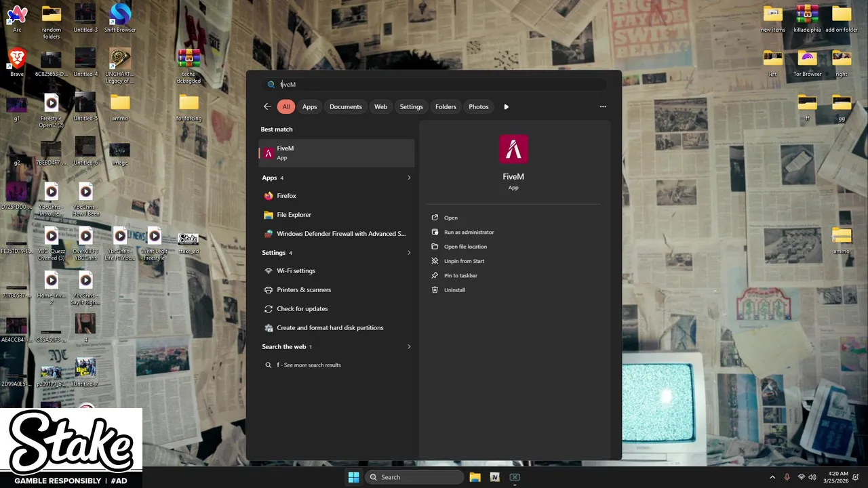868x488 pixels.
Task: Click the green X app taskbar icon
Action: 515,477
